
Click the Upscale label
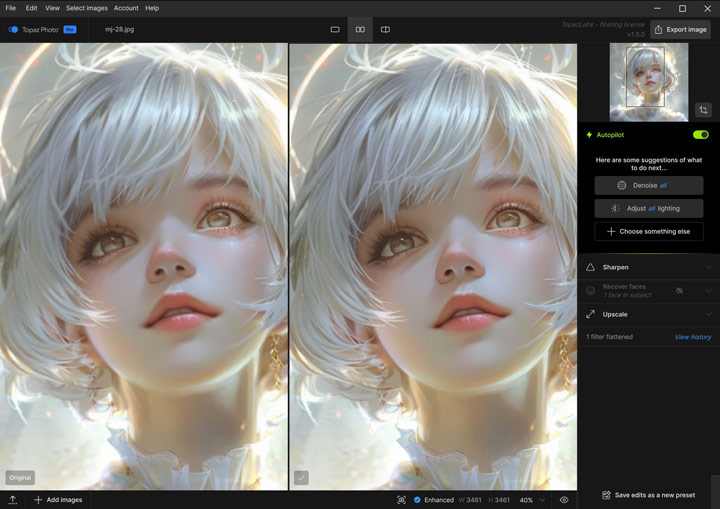615,314
